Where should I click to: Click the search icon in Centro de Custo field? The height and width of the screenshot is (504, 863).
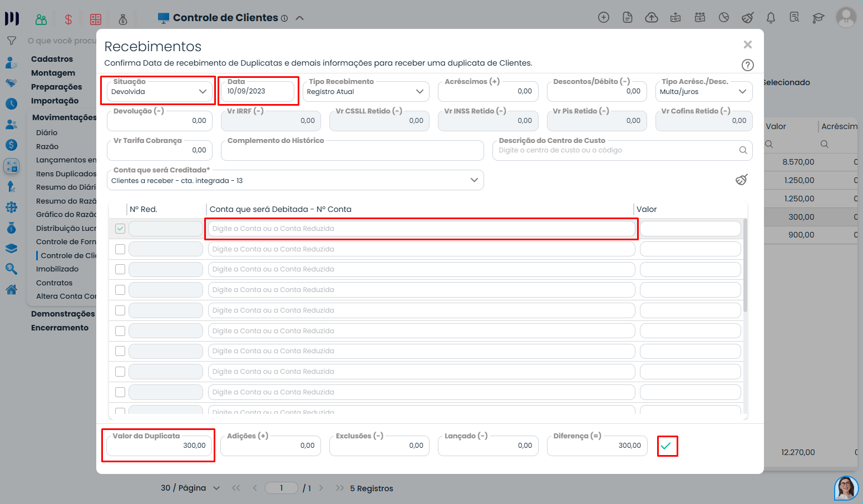pyautogui.click(x=743, y=150)
